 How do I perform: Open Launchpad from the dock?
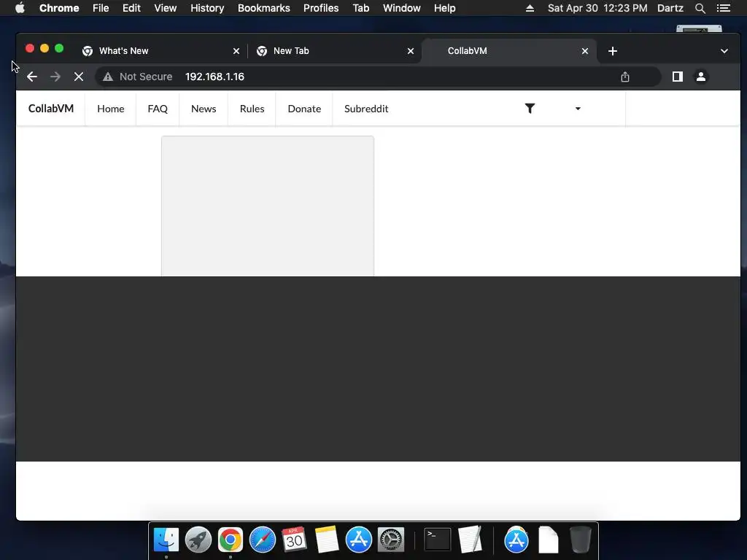click(x=198, y=540)
